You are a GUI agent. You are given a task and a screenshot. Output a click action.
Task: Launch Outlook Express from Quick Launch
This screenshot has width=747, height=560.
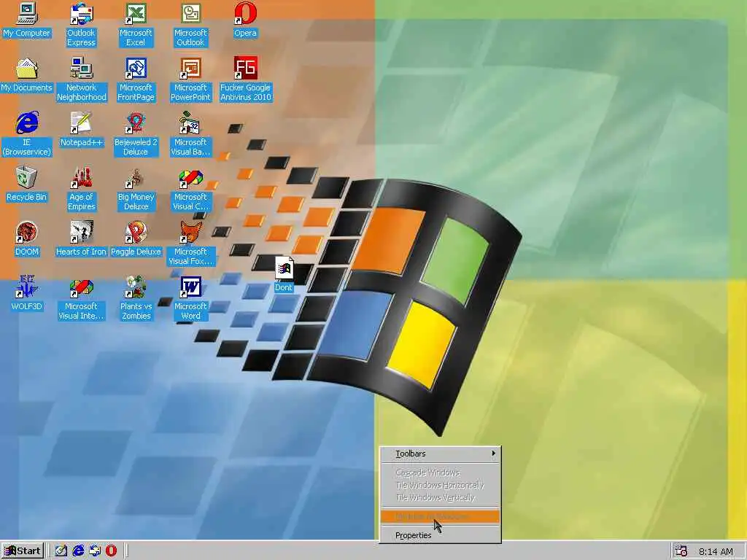click(x=95, y=551)
